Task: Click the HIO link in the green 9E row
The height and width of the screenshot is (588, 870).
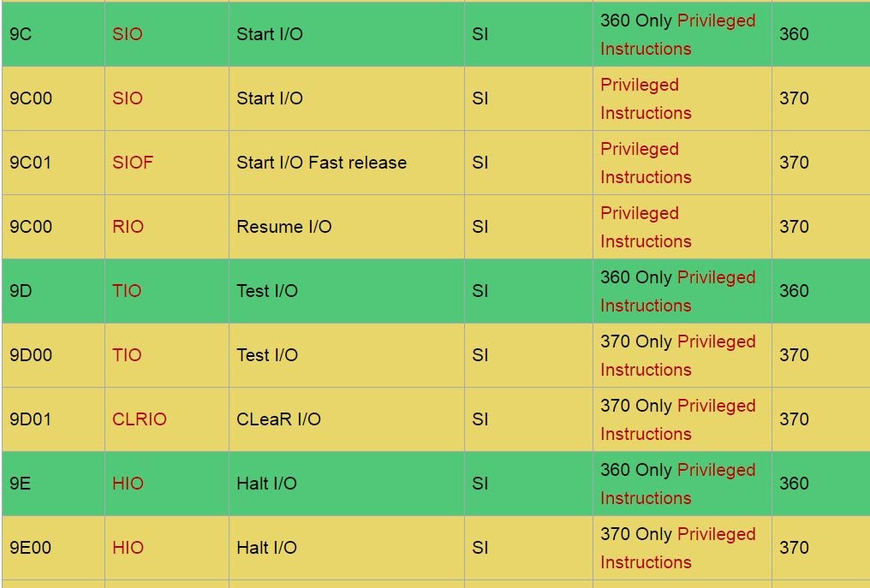Action: pyautogui.click(x=128, y=484)
